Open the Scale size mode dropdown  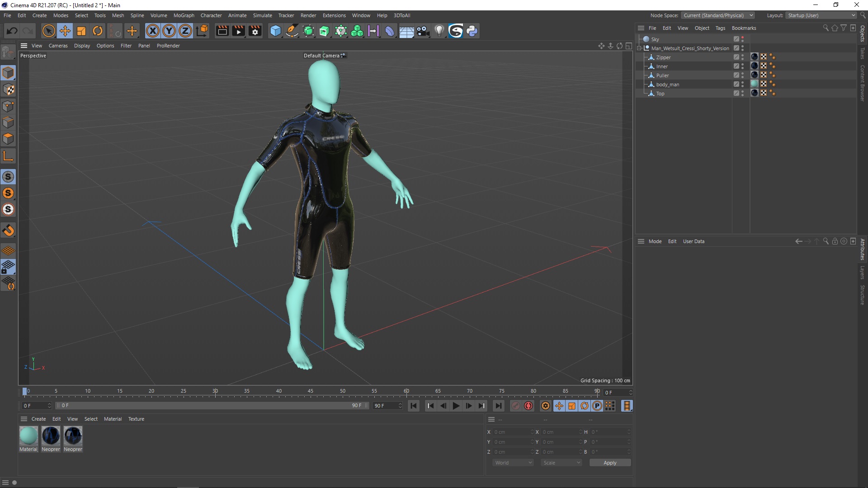coord(561,463)
